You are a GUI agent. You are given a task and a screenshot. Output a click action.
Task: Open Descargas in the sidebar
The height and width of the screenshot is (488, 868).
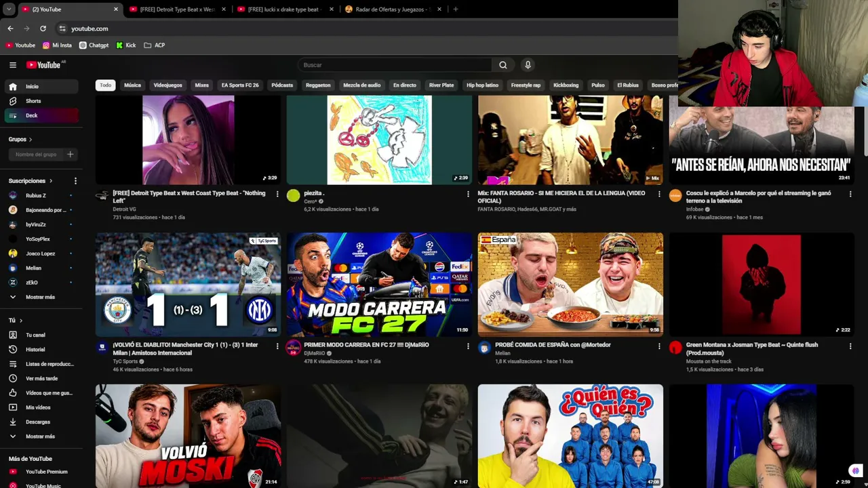click(41, 422)
